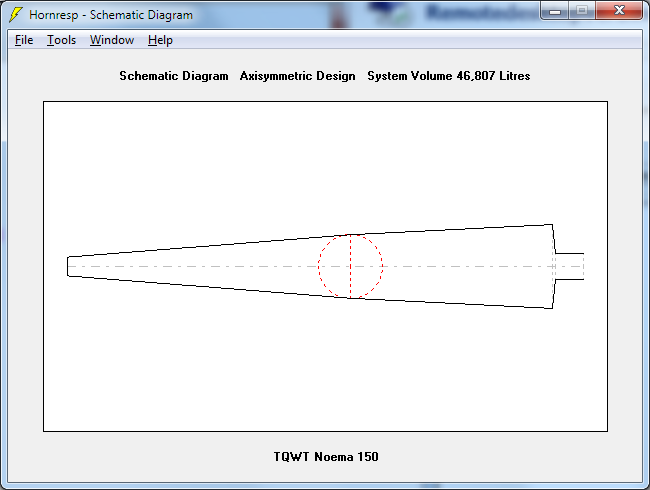Open the Tools menu
Screen dimensions: 650x490
pos(61,40)
